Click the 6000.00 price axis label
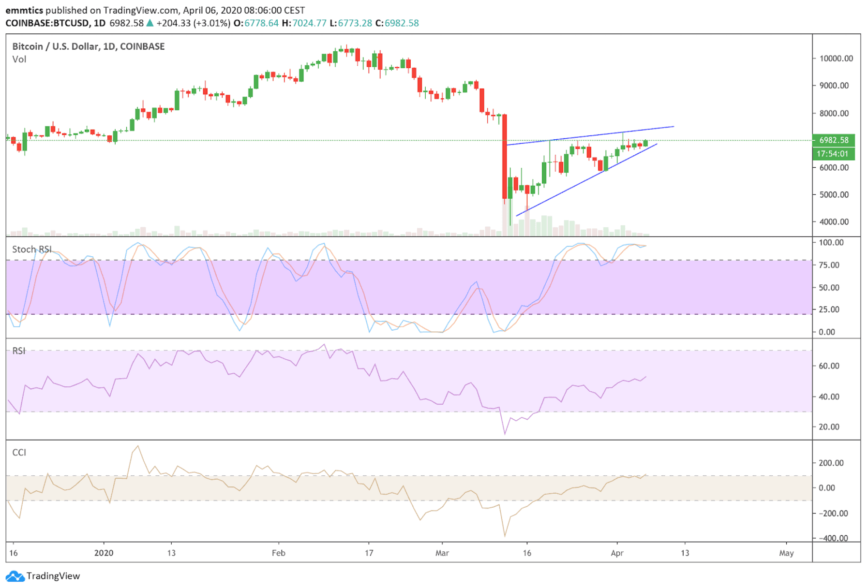 (x=834, y=167)
